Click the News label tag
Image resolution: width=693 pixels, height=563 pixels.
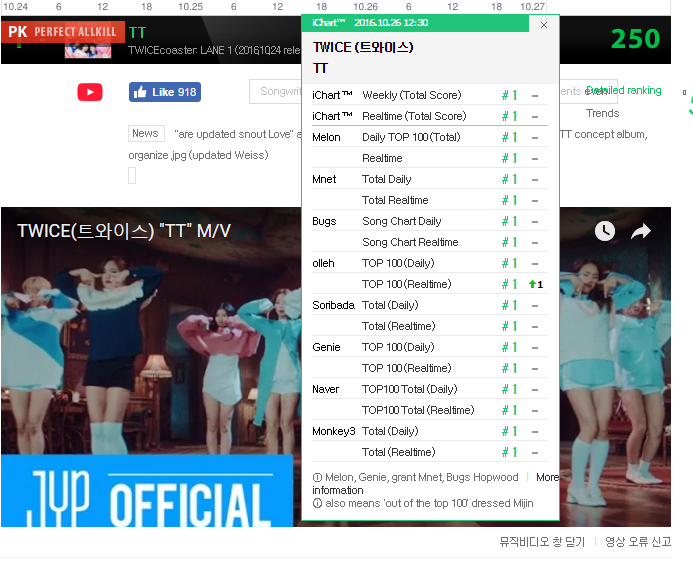(146, 133)
